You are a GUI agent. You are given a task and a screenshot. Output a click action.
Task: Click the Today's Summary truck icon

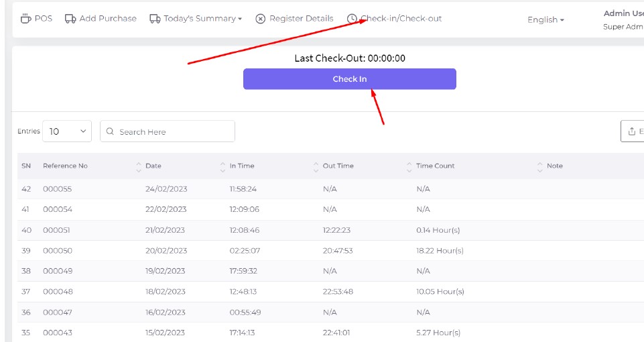[x=155, y=19]
